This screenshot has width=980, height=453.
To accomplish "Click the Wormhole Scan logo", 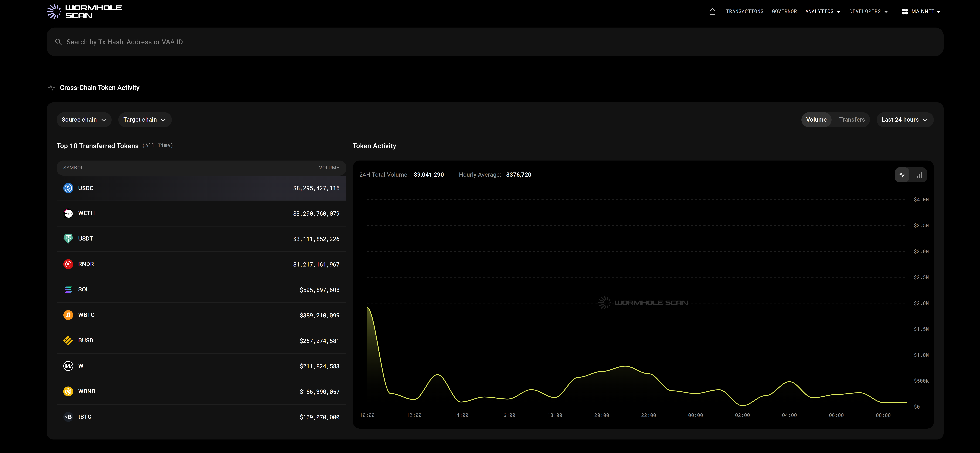I will [x=84, y=11].
